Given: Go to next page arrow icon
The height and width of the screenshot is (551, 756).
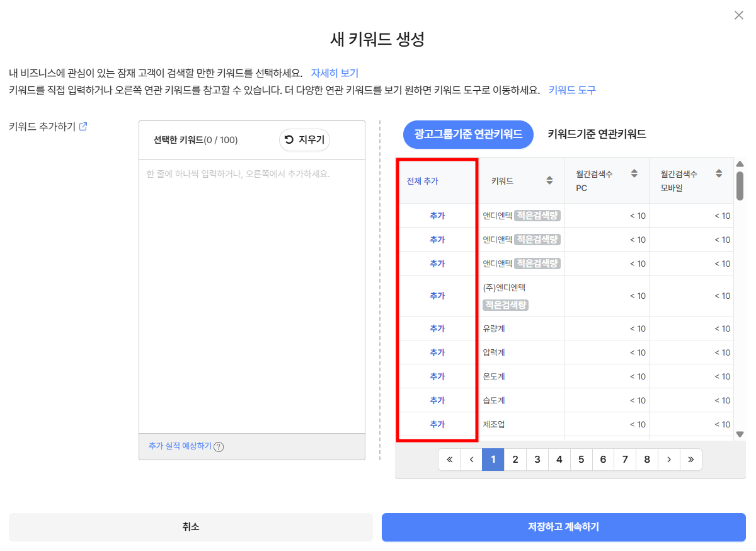Looking at the screenshot, I should [x=669, y=460].
